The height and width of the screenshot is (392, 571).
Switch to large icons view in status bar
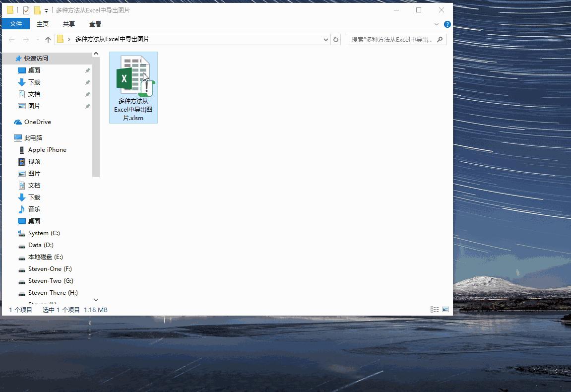(x=445, y=309)
